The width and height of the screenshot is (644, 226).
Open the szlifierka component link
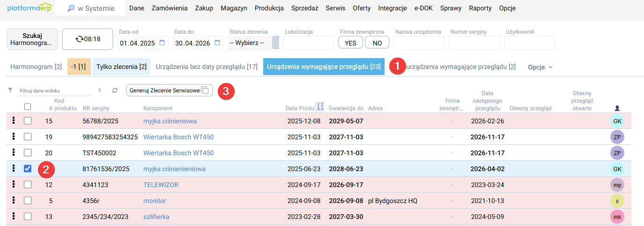click(156, 217)
